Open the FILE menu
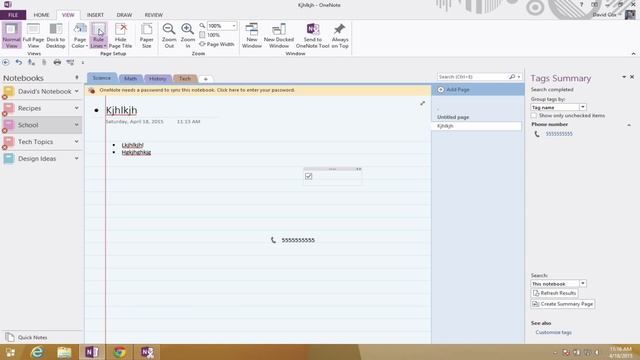This screenshot has width=640, height=360. pos(13,15)
